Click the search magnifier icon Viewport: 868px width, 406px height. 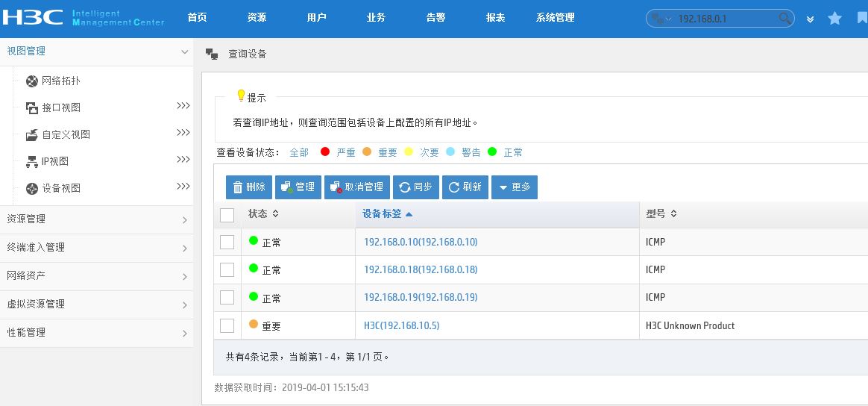point(784,19)
